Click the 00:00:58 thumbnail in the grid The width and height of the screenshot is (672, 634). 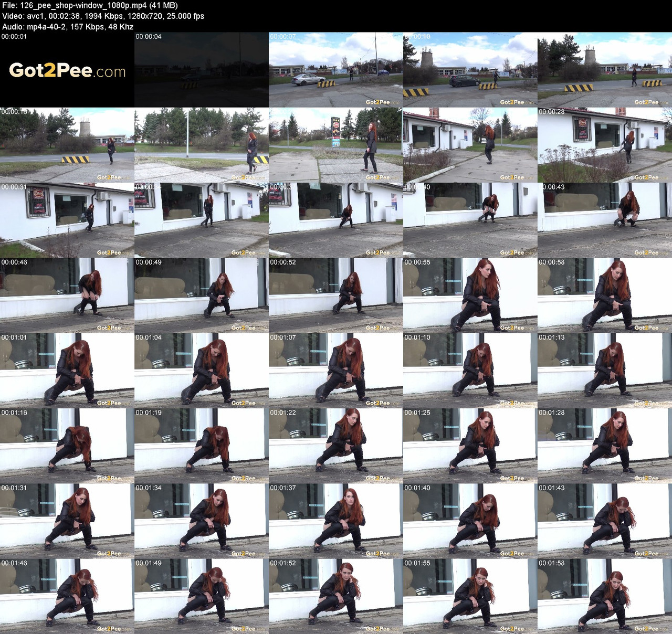(x=605, y=294)
